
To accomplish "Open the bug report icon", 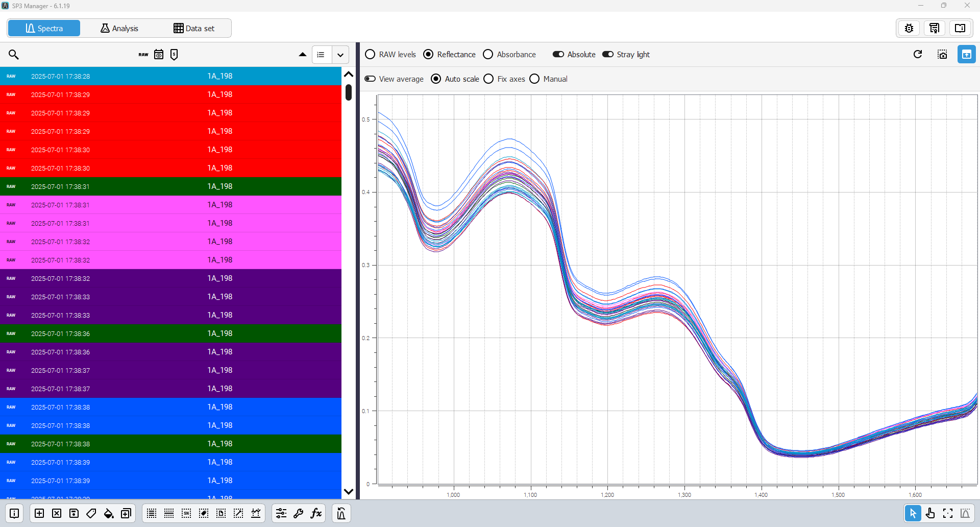I will pyautogui.click(x=909, y=28).
